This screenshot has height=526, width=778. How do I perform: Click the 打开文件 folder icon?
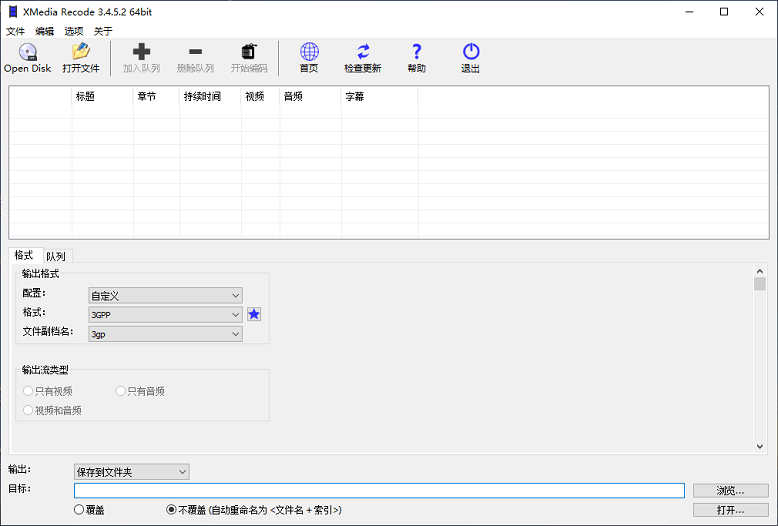tap(81, 52)
